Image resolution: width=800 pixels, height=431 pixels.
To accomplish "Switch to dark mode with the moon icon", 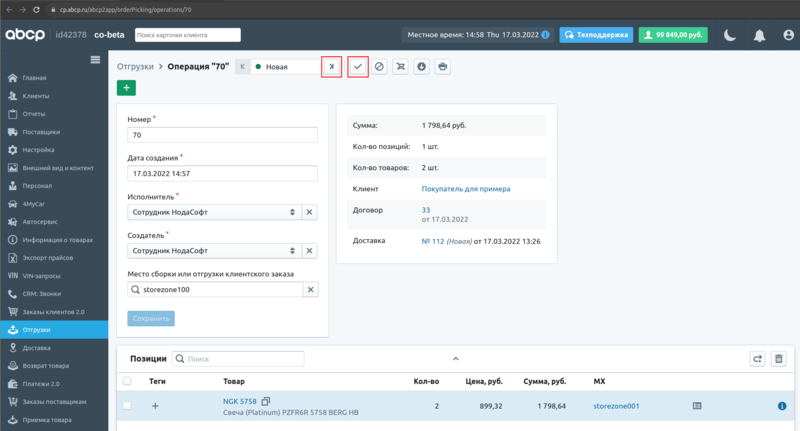I will (x=730, y=35).
